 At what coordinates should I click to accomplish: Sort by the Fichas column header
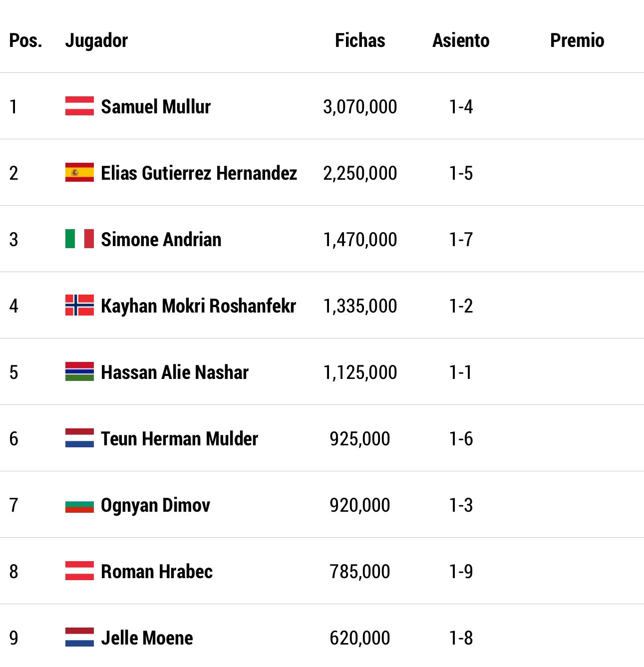coord(360,40)
